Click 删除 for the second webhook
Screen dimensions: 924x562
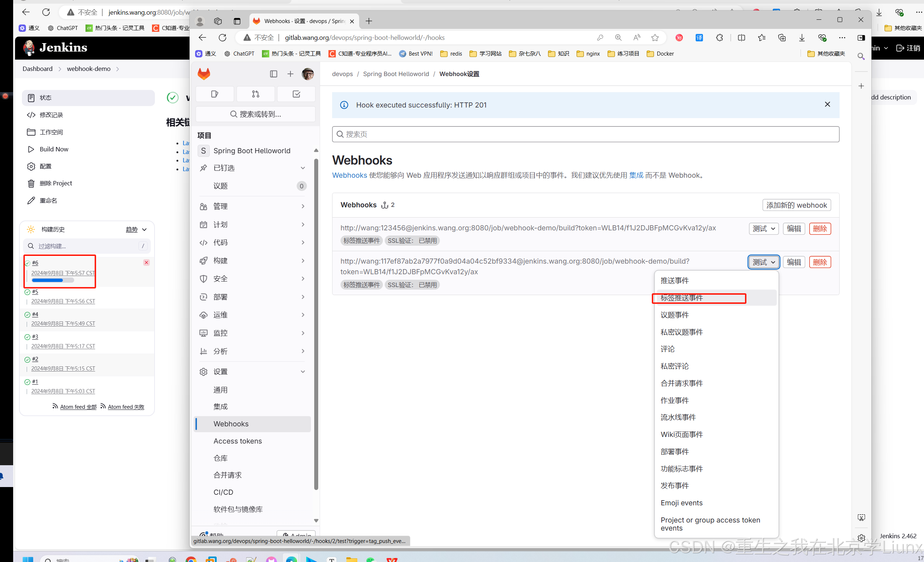click(x=820, y=262)
